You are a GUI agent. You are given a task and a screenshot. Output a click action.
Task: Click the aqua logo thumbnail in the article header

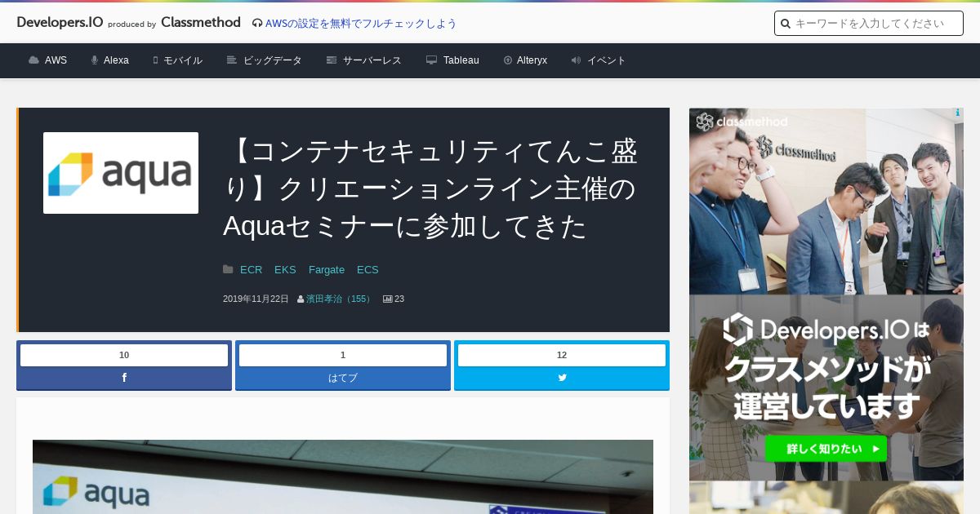(x=121, y=173)
